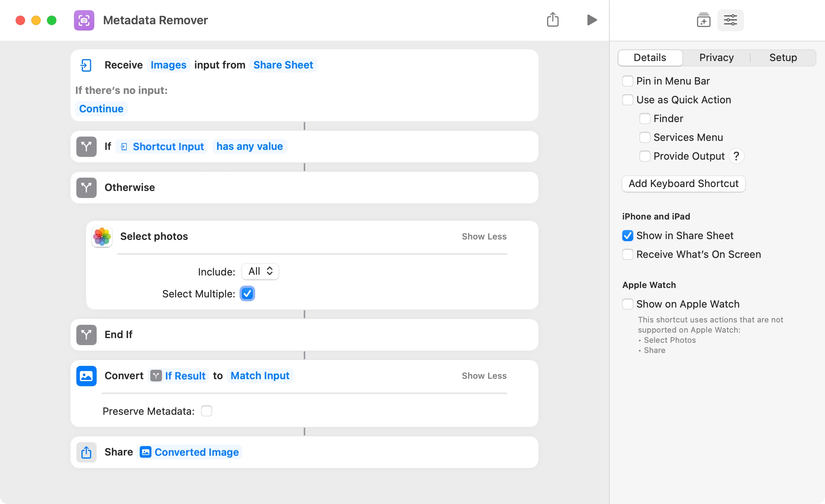Open the Include All dropdown
Screen dimensions: 825x504
259,271
